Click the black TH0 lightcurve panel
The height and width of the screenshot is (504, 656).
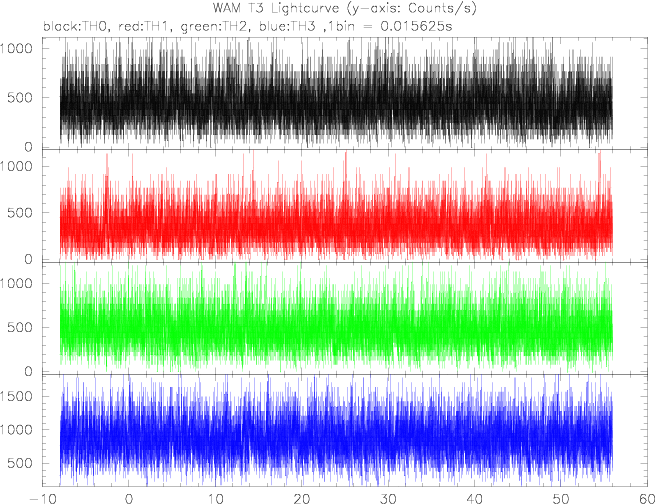345,93
